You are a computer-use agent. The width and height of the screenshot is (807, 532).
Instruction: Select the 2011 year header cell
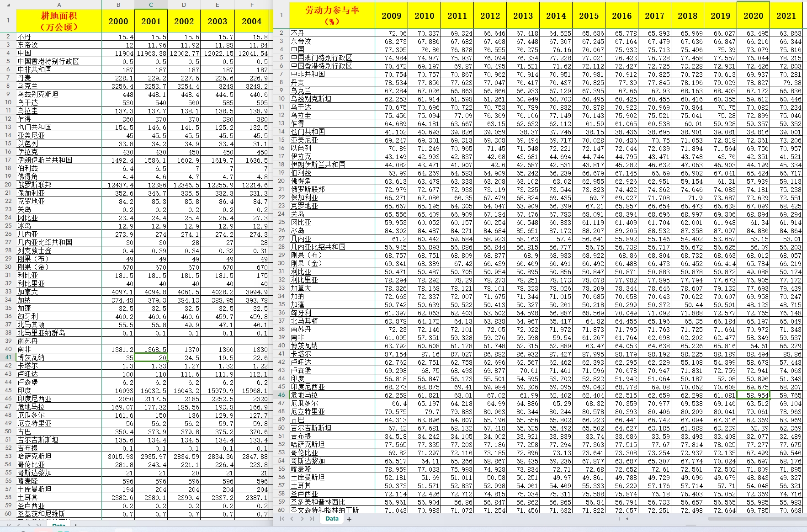(457, 16)
